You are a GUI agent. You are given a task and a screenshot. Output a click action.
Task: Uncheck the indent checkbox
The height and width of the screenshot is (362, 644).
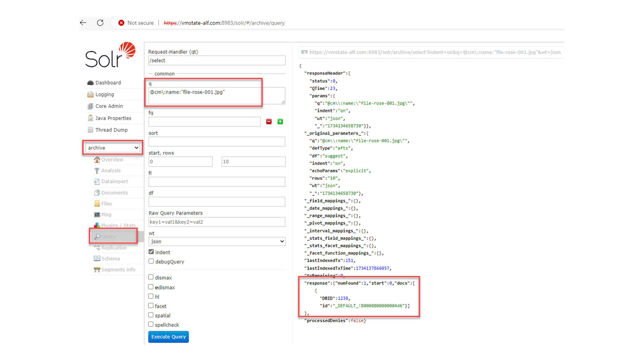pos(151,252)
